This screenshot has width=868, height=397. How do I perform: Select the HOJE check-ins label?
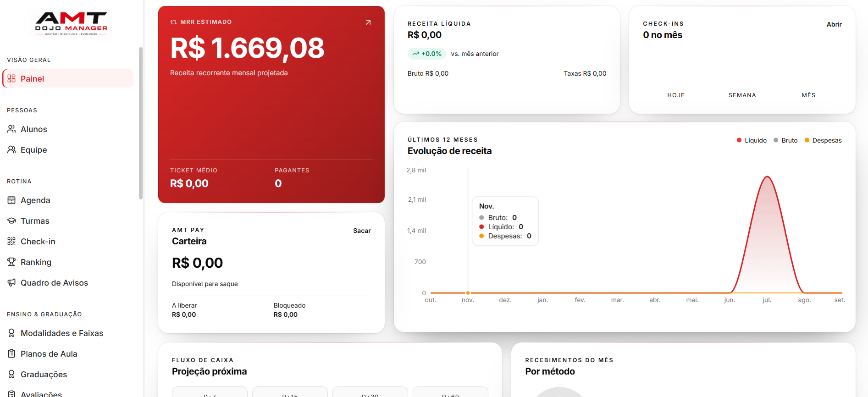(x=676, y=95)
